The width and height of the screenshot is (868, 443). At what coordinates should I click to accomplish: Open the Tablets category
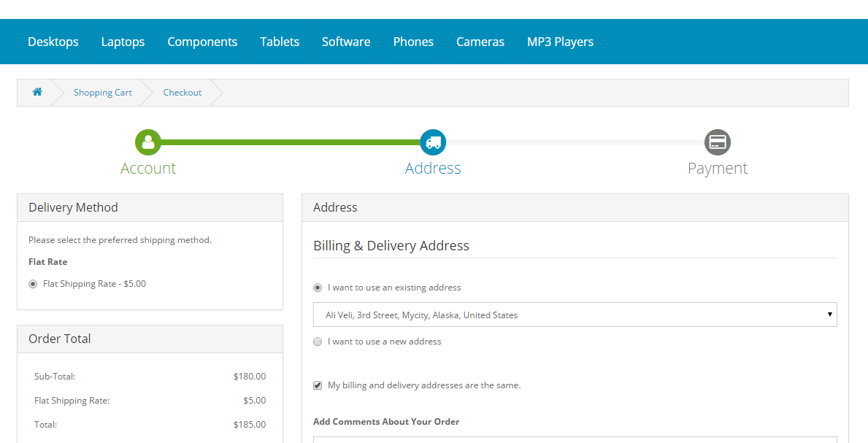pos(280,42)
